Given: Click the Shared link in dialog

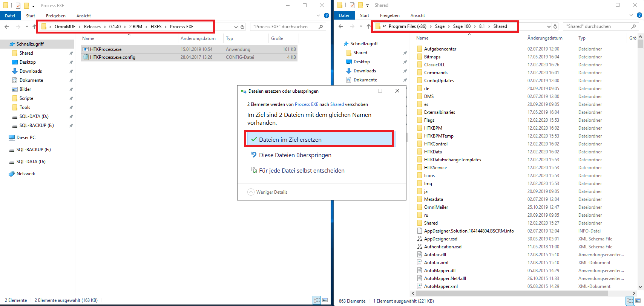Looking at the screenshot, I should (x=337, y=104).
